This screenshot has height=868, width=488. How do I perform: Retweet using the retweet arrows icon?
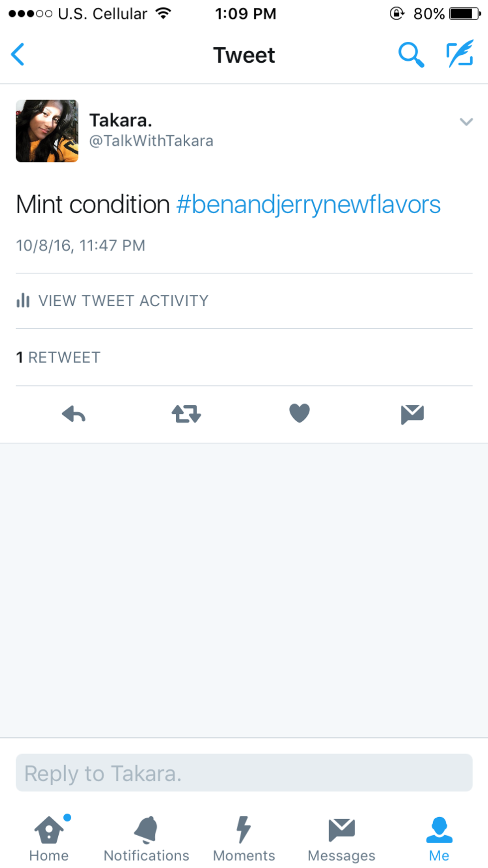tap(186, 414)
